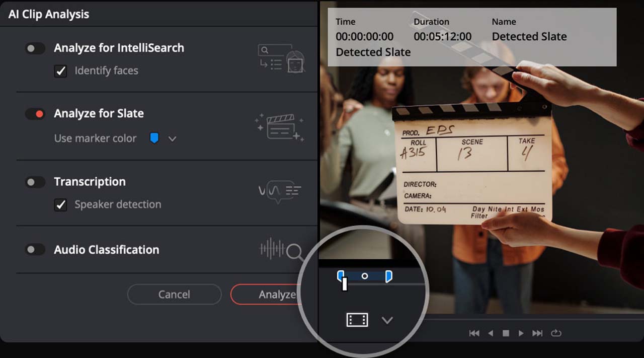This screenshot has width=644, height=358.
Task: Jump to the first frame with skip-back button
Action: click(x=474, y=333)
